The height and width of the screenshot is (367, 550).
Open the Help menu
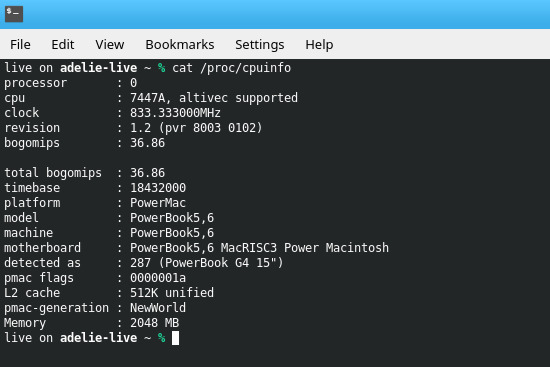coord(319,45)
